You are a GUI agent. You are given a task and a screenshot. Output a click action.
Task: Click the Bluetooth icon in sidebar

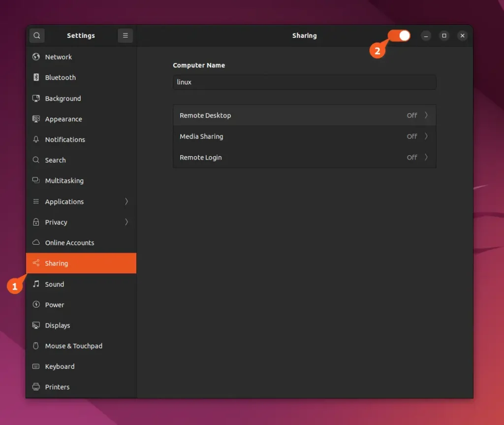pos(36,77)
